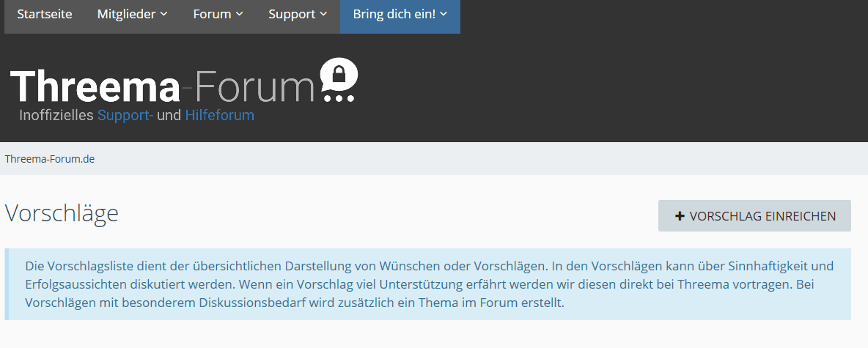Follow the Threema-Forum.de breadcrumb link
This screenshot has width=868, height=348.
pyautogui.click(x=50, y=159)
